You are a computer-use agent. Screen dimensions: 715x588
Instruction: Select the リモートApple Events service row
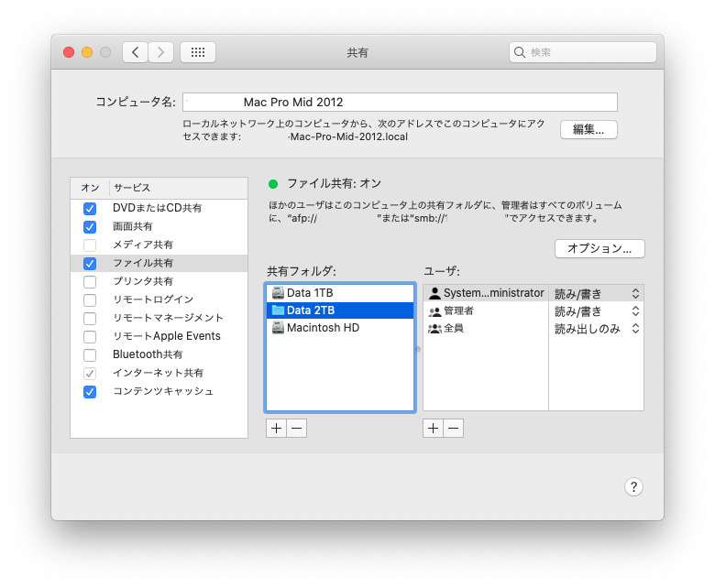[159, 336]
